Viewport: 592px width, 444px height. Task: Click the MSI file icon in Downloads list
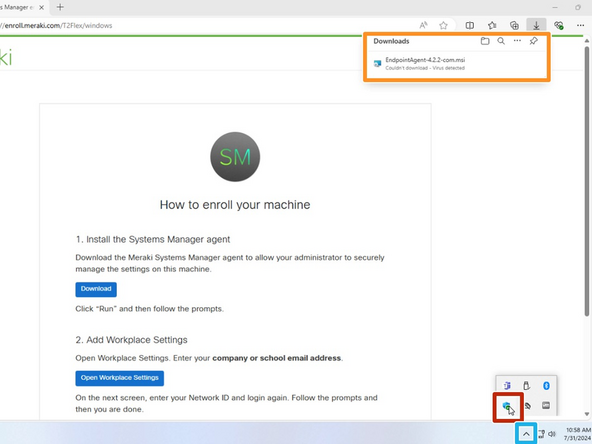pyautogui.click(x=377, y=63)
